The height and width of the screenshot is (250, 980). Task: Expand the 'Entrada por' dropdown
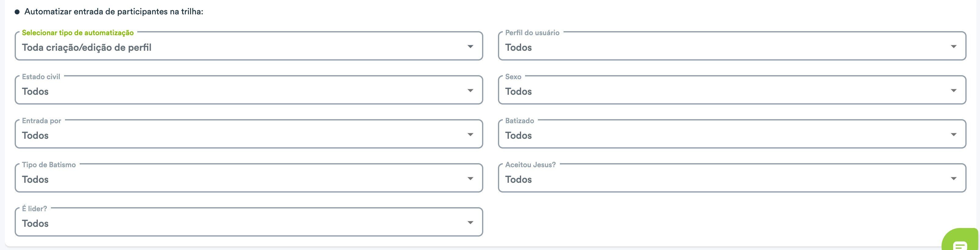click(x=249, y=134)
